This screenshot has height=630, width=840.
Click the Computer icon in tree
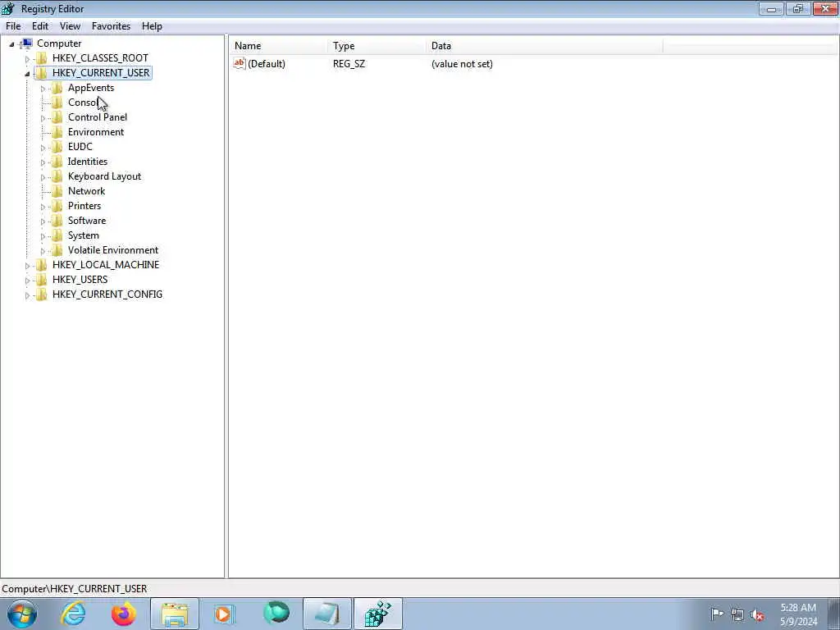25,43
